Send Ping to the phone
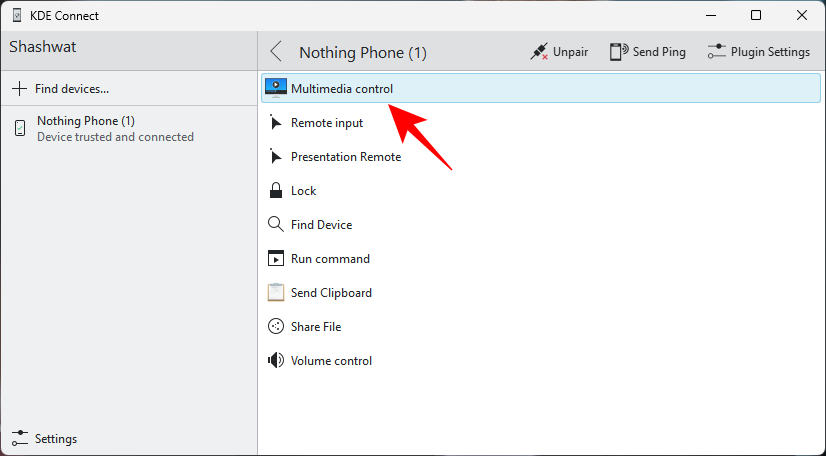 (648, 52)
